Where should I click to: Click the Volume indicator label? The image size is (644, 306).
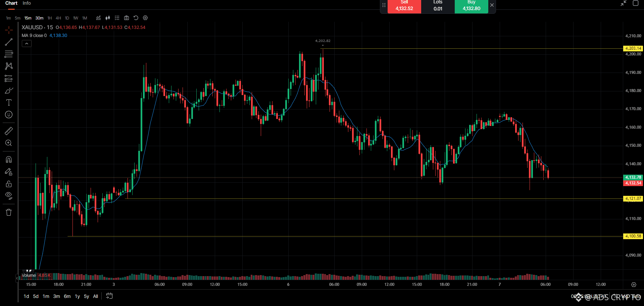pos(29,275)
